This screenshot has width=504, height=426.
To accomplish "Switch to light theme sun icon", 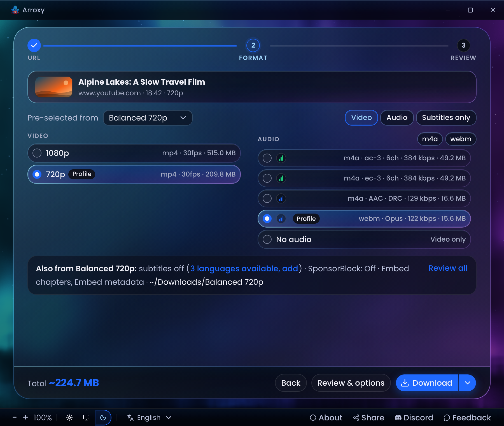I will (x=69, y=418).
